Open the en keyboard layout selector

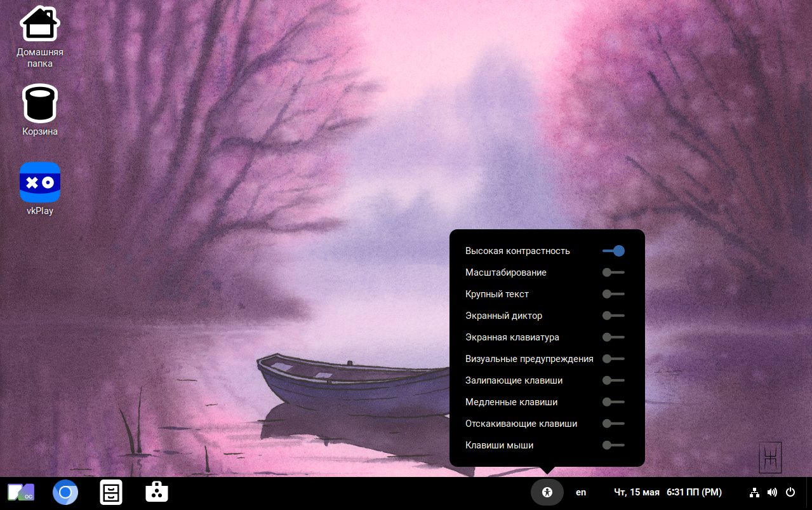pyautogui.click(x=581, y=492)
